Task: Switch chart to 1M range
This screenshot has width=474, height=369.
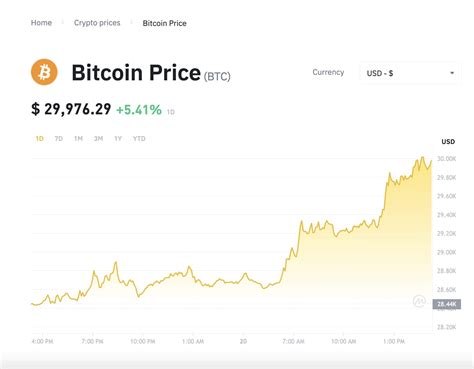Action: pyautogui.click(x=78, y=138)
